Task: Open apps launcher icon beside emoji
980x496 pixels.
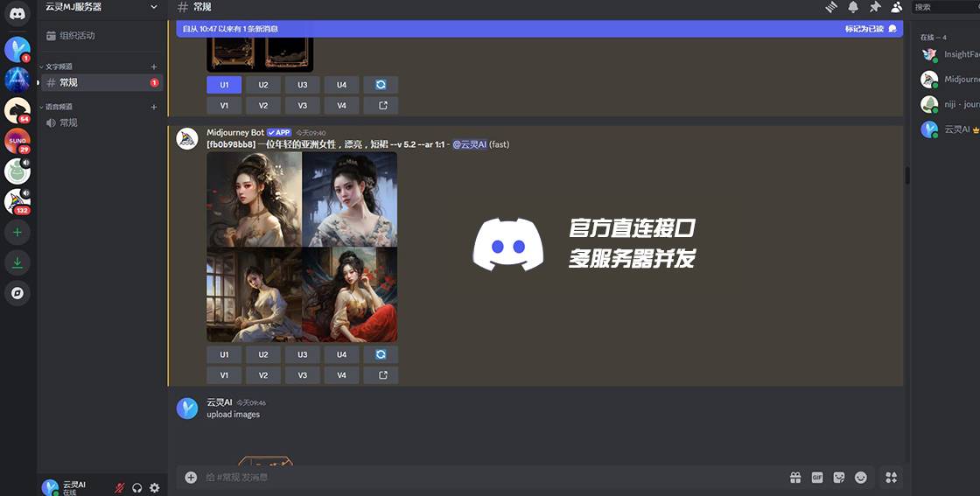Action: pyautogui.click(x=892, y=478)
